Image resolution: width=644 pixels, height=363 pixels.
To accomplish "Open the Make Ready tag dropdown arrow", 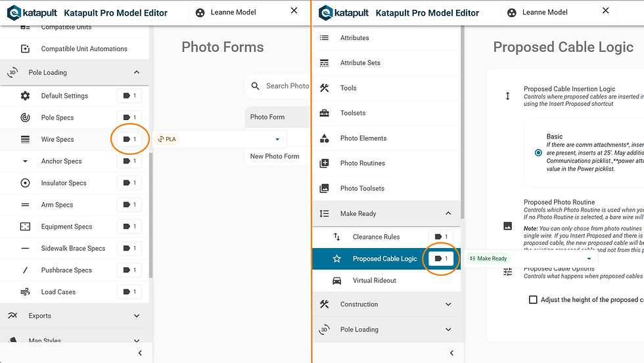I will [x=589, y=259].
